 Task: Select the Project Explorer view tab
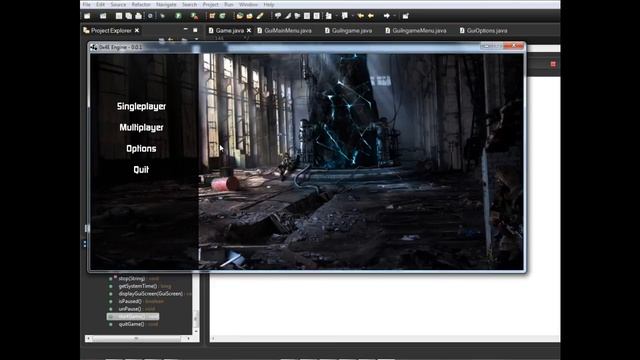coord(111,31)
